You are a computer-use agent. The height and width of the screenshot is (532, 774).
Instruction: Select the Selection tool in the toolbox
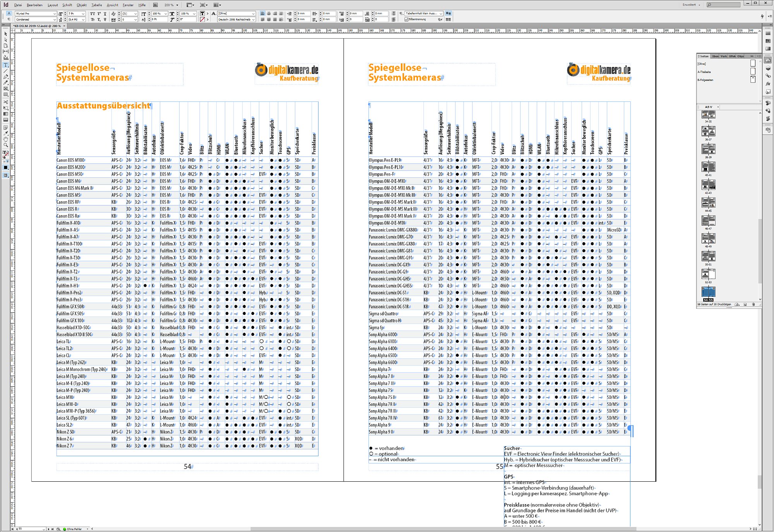(5, 34)
